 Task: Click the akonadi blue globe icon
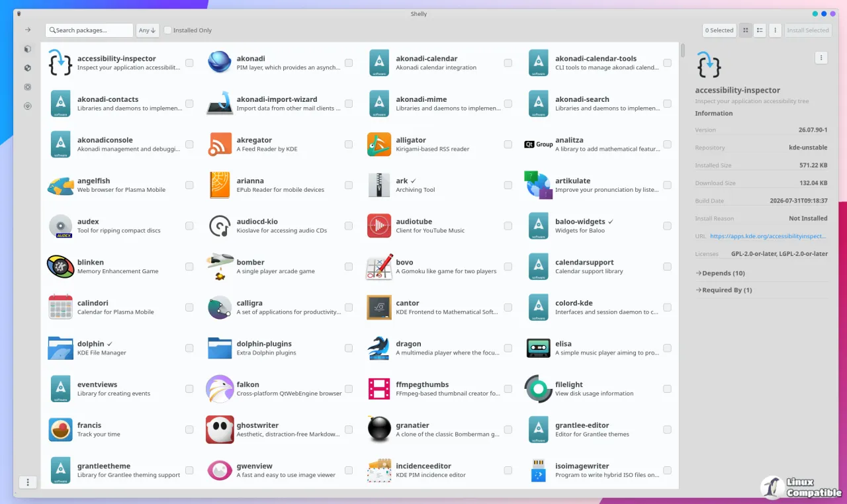click(220, 63)
